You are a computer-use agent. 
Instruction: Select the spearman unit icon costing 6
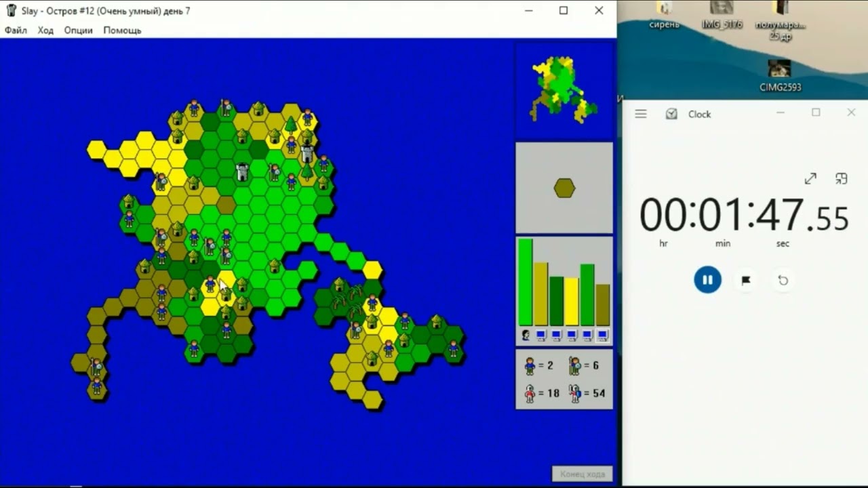pyautogui.click(x=575, y=366)
